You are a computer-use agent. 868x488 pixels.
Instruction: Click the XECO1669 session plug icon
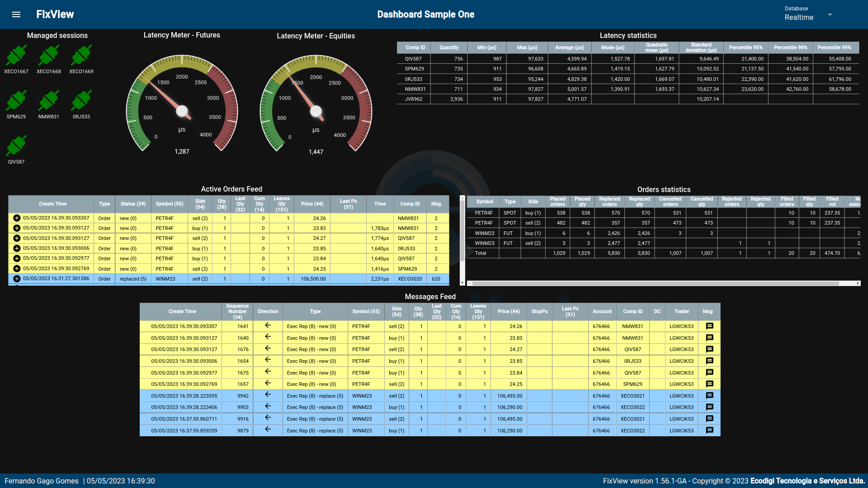click(x=81, y=56)
